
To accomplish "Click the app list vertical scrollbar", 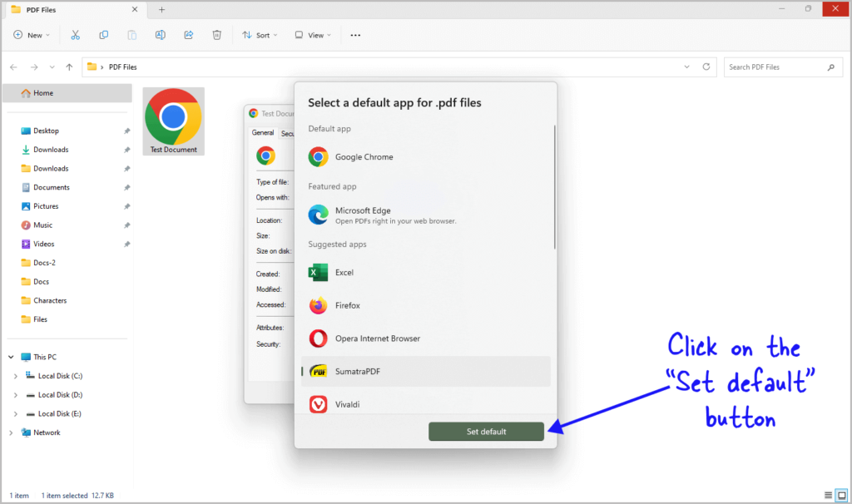I will [x=554, y=187].
